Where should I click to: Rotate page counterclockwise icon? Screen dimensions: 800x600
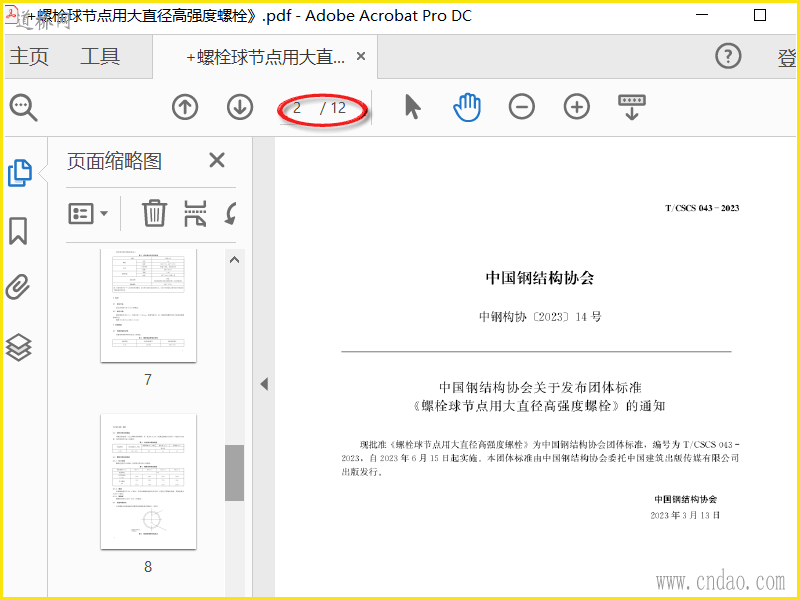coord(230,213)
